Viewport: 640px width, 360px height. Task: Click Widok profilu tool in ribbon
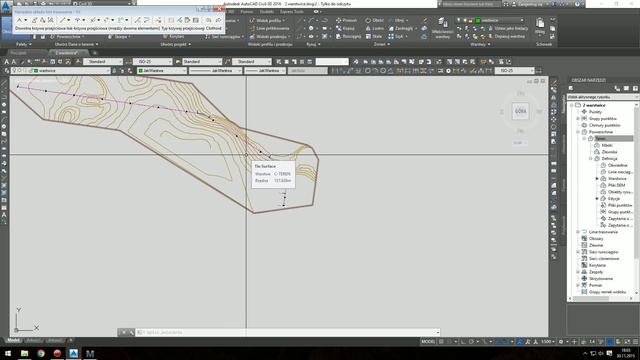(266, 20)
